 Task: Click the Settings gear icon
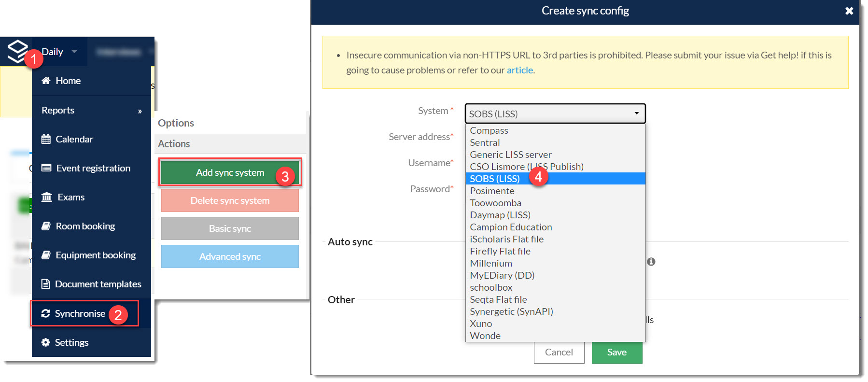pyautogui.click(x=46, y=342)
